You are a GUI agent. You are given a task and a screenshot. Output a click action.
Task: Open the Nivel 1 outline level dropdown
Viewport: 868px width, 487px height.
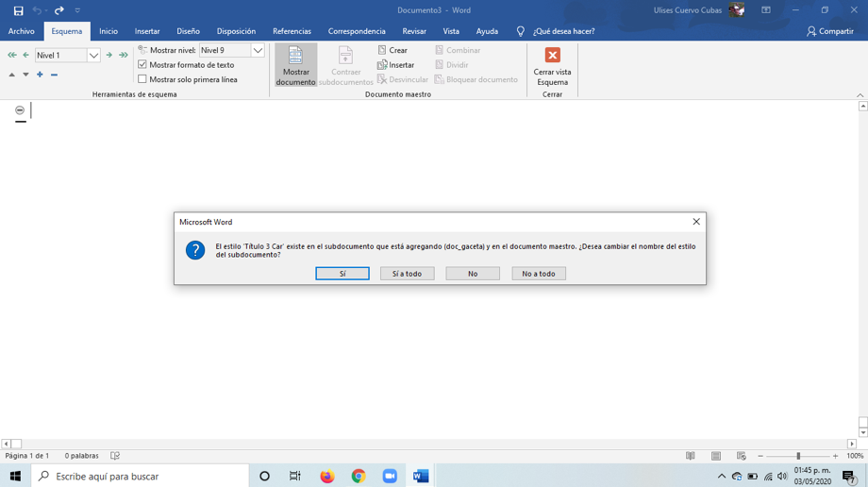point(93,56)
